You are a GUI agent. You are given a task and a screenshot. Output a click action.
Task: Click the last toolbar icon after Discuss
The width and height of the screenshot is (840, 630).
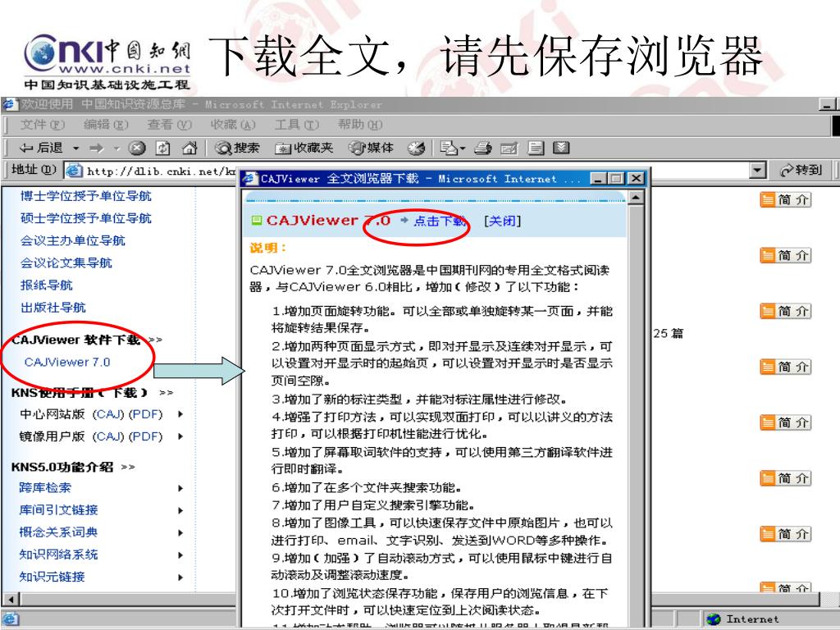pyautogui.click(x=561, y=148)
